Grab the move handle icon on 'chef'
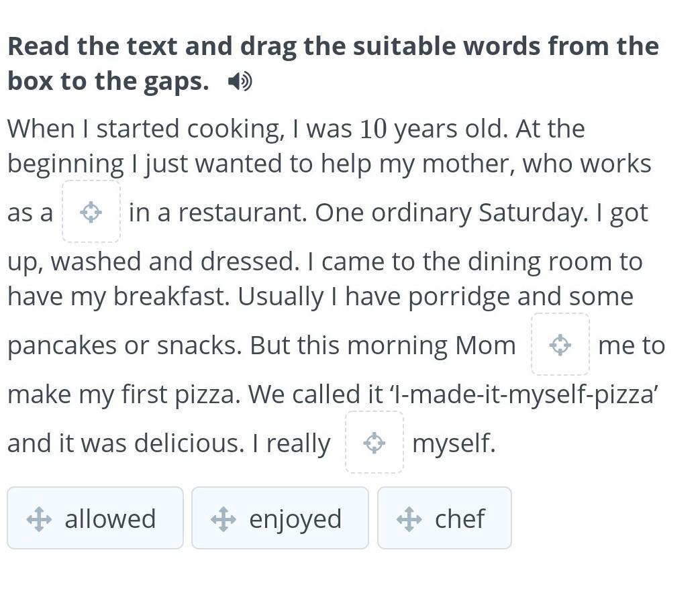This screenshot has height=591, width=700. pyautogui.click(x=409, y=519)
